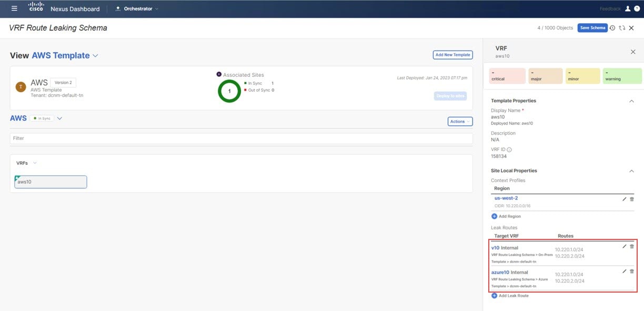
Task: Open the v10 target VRF link
Action: 495,247
